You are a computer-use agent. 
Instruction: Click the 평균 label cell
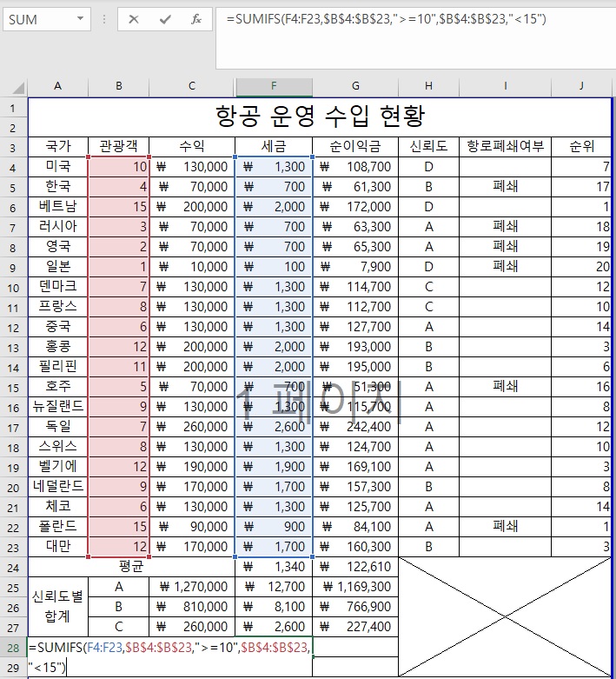(131, 566)
